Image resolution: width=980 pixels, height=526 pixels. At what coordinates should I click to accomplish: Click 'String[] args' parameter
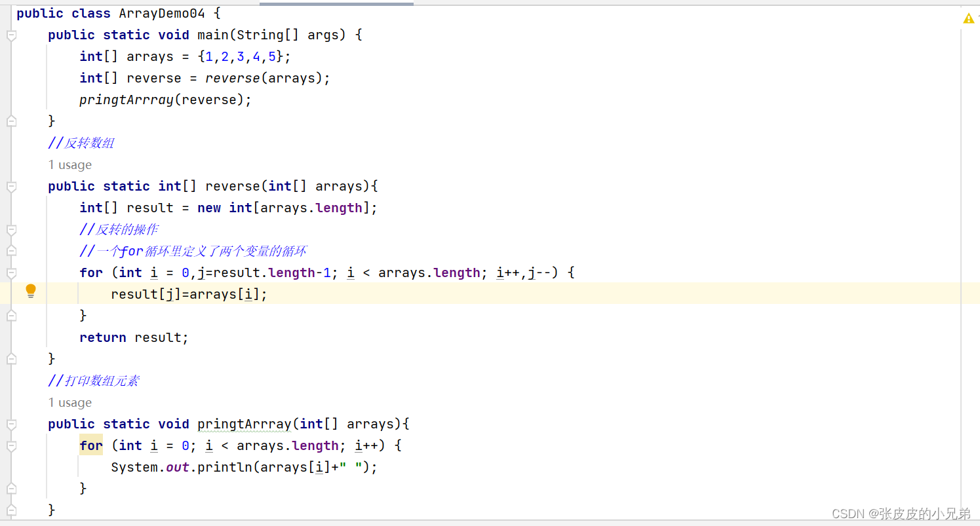(x=288, y=35)
